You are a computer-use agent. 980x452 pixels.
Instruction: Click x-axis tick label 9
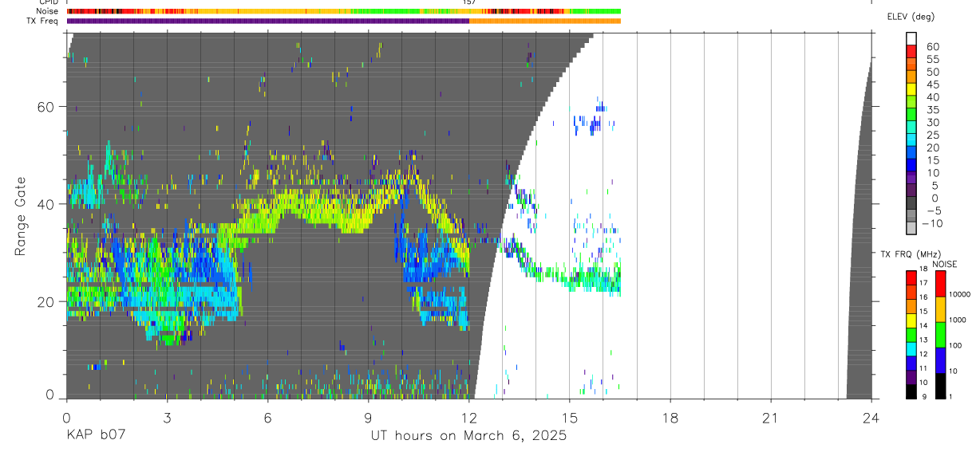pos(368,418)
